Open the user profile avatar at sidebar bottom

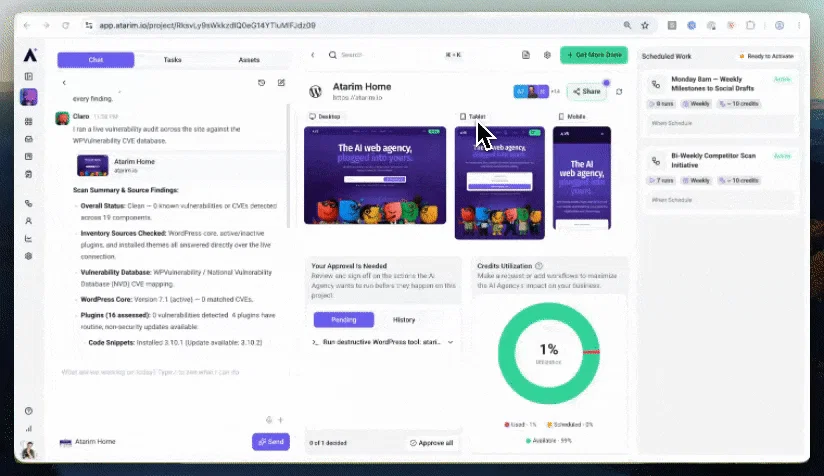click(29, 450)
